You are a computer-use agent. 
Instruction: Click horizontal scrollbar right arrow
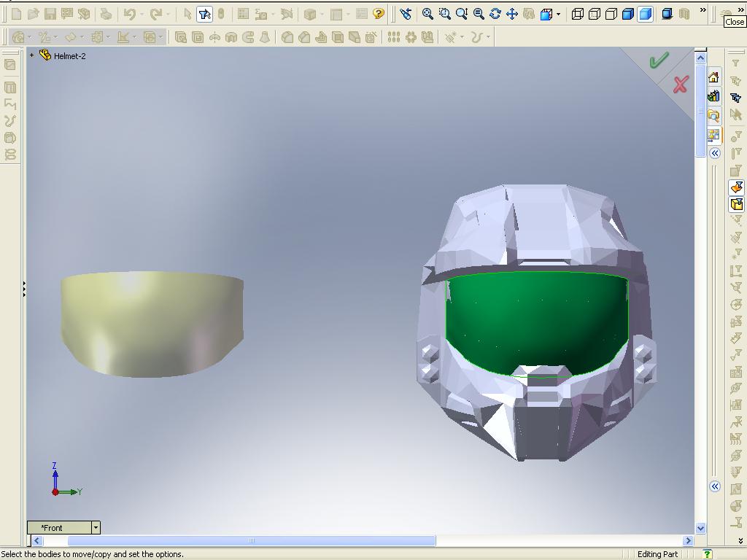(688, 541)
